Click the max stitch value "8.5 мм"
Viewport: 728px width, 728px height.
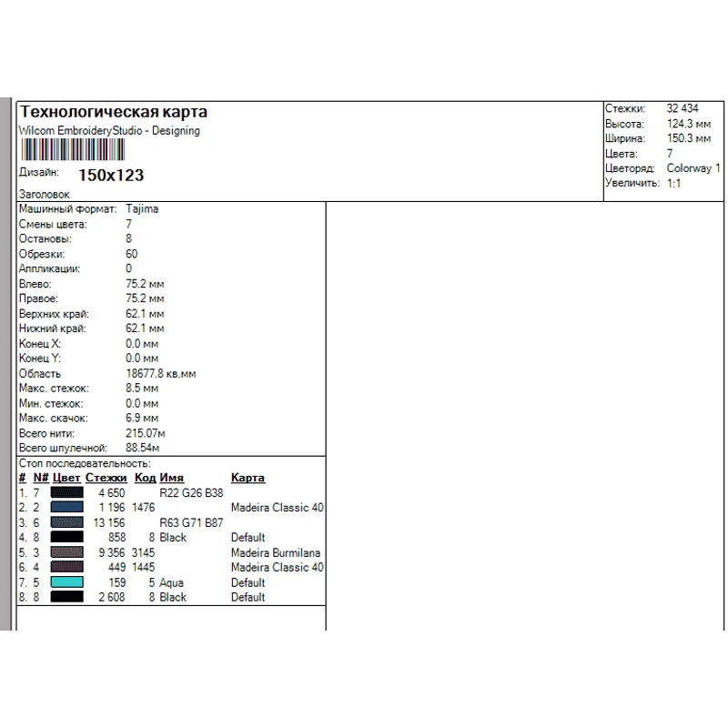(142, 389)
